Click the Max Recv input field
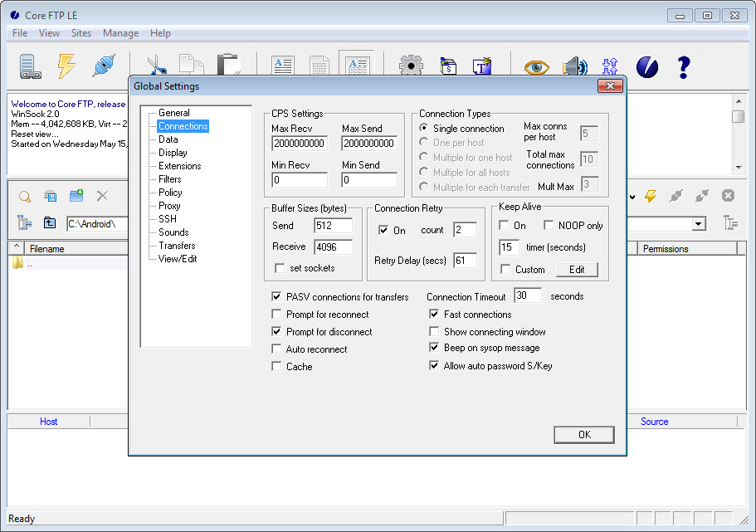Screen dimensions: 756x532 [300, 144]
